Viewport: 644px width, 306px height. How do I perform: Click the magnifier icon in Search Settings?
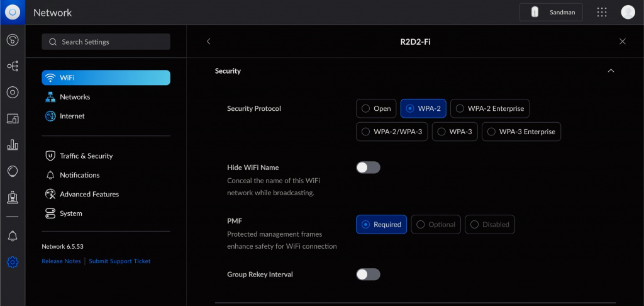pos(53,42)
